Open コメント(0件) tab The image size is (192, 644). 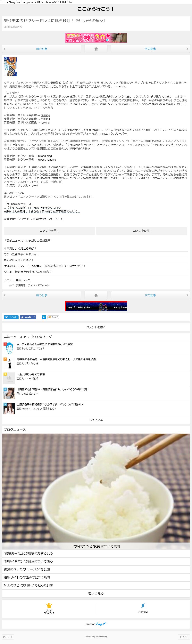click(x=141, y=230)
